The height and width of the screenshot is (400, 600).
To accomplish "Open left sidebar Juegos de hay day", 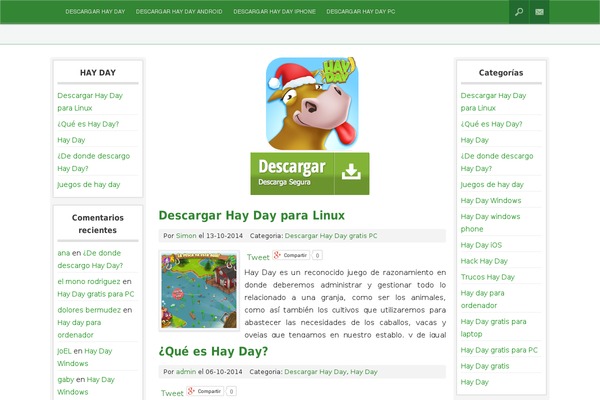I will (89, 184).
